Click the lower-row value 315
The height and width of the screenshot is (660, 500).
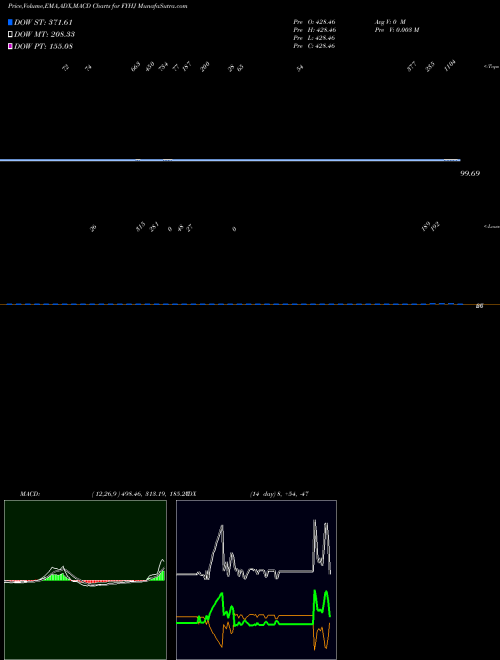(141, 227)
